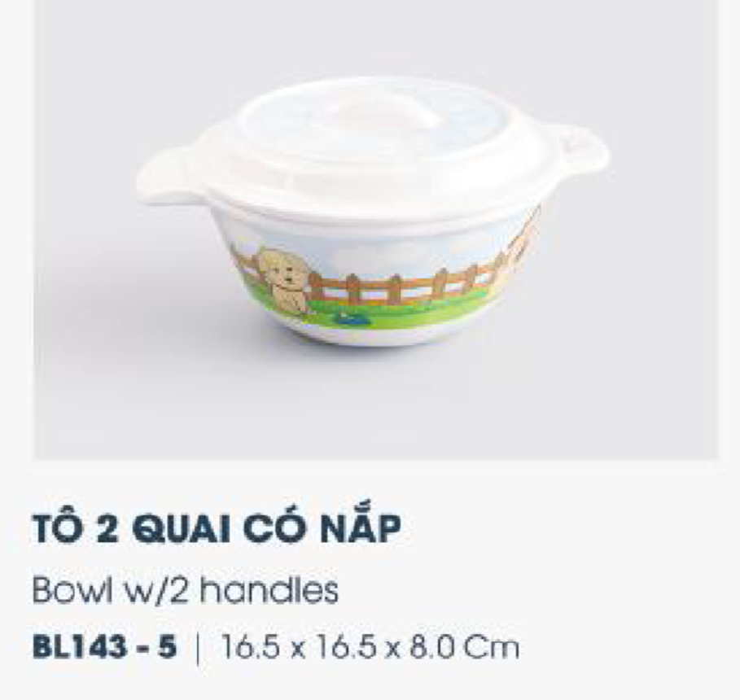The width and height of the screenshot is (740, 700).
Task: Click the small blue object on the grass
Action: click(x=352, y=318)
